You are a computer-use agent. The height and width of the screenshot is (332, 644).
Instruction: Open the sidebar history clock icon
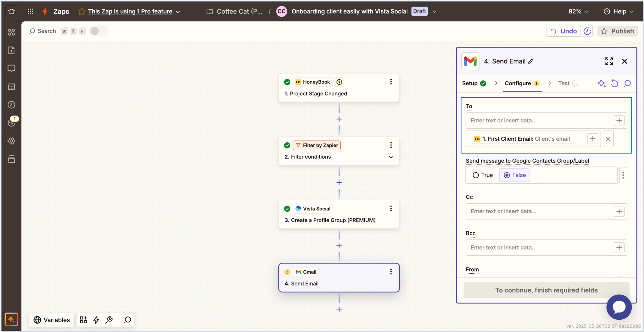click(x=11, y=105)
